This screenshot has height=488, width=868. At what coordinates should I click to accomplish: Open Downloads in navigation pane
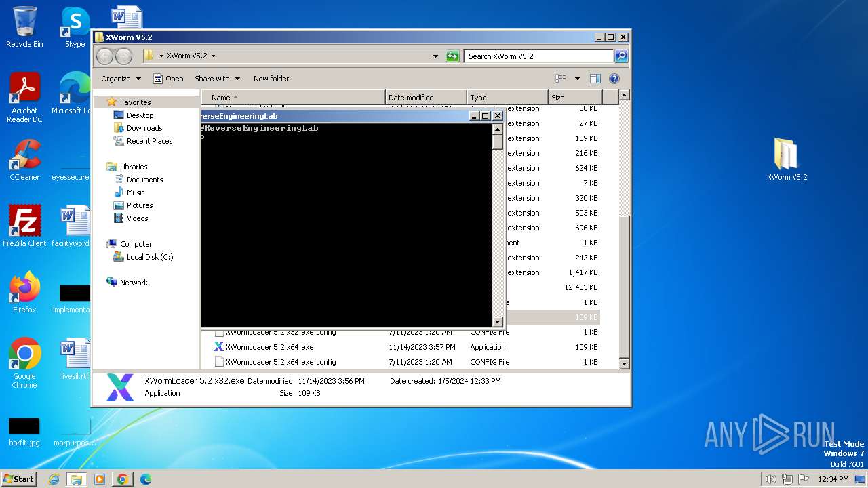coord(144,128)
